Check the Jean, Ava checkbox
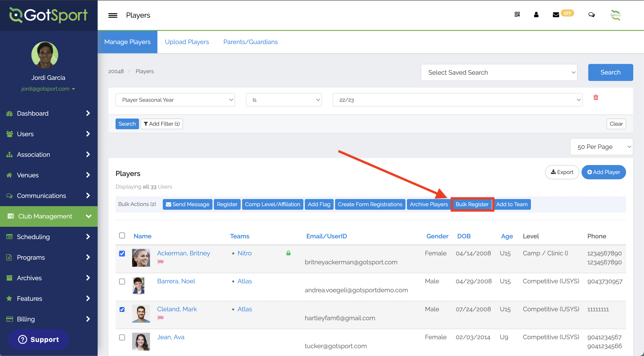The height and width of the screenshot is (356, 644). [122, 337]
